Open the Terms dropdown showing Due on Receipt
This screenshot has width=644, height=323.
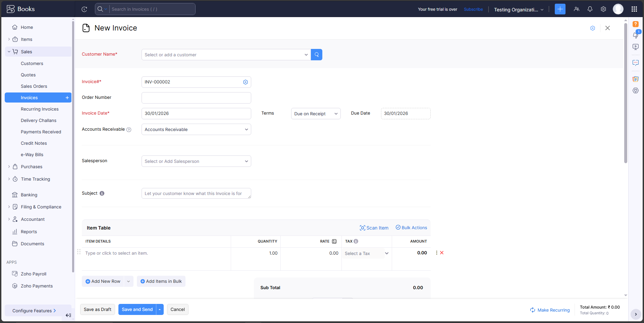pos(315,113)
